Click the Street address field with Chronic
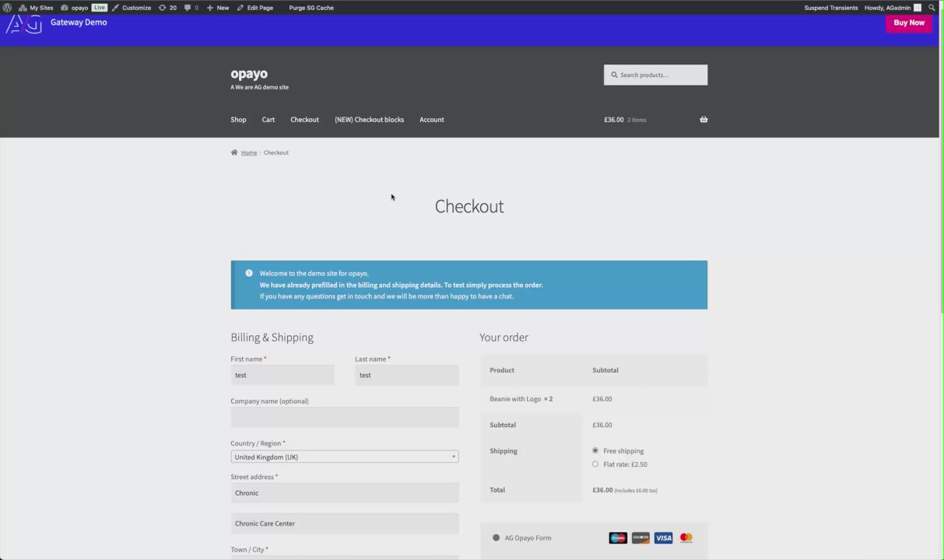The width and height of the screenshot is (944, 560). point(345,493)
